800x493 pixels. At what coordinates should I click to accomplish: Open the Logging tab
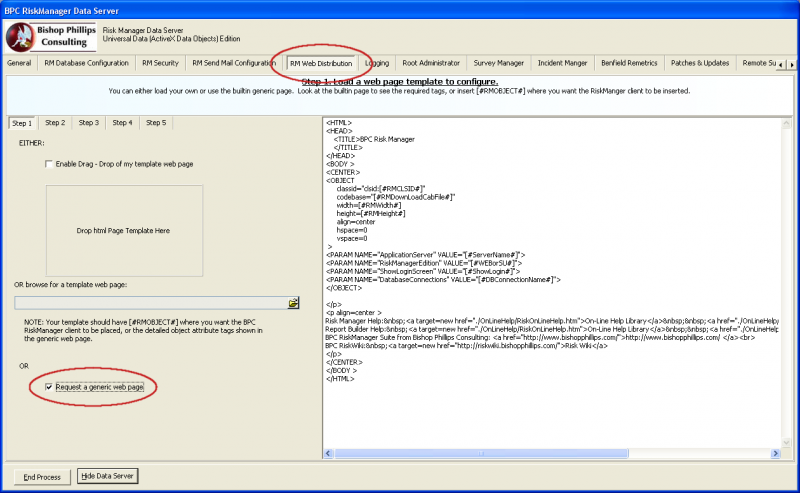coord(377,63)
